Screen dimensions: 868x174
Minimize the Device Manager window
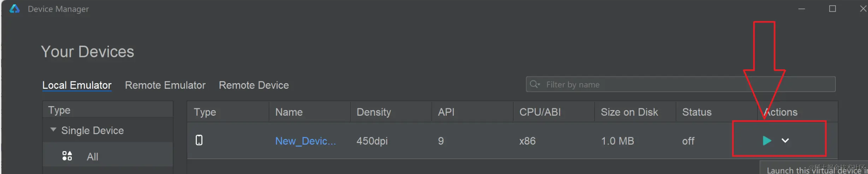click(x=802, y=8)
